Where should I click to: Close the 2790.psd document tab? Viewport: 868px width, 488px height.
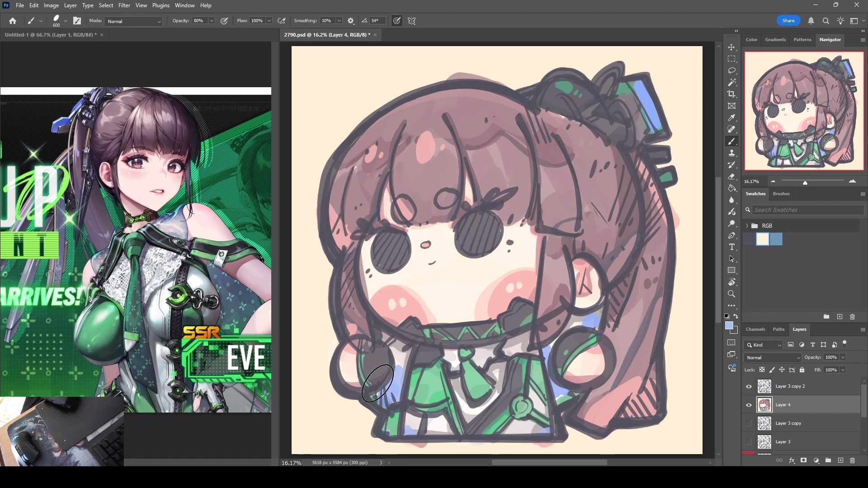coord(375,35)
